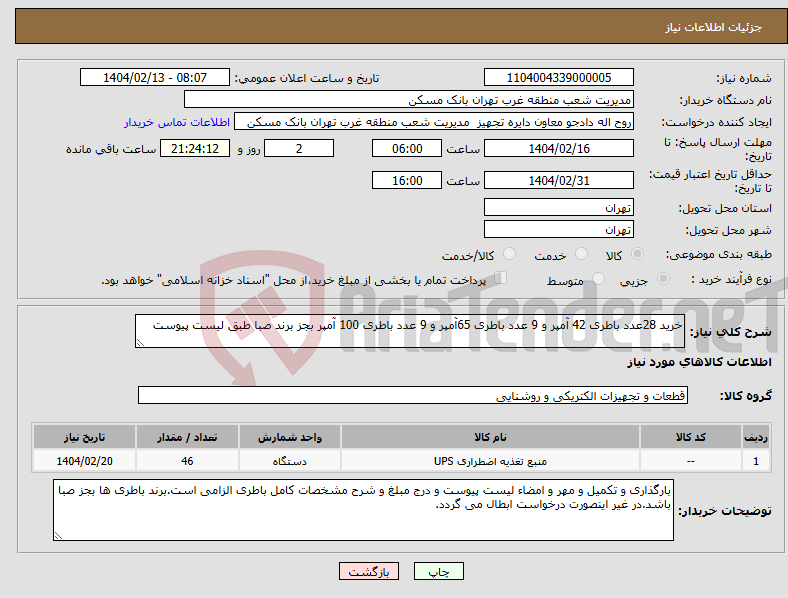This screenshot has height=598, width=788.
Task: Click the need date cell 1404/02/20
Action: point(84,461)
